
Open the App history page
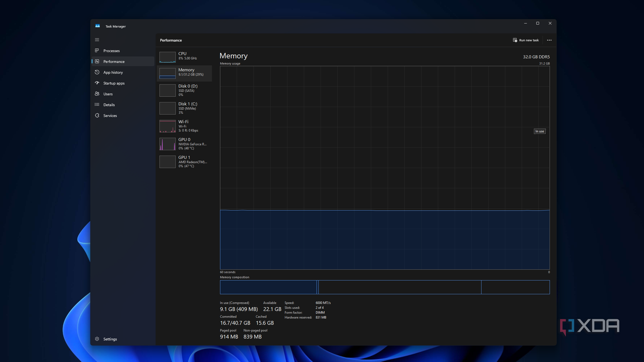113,73
